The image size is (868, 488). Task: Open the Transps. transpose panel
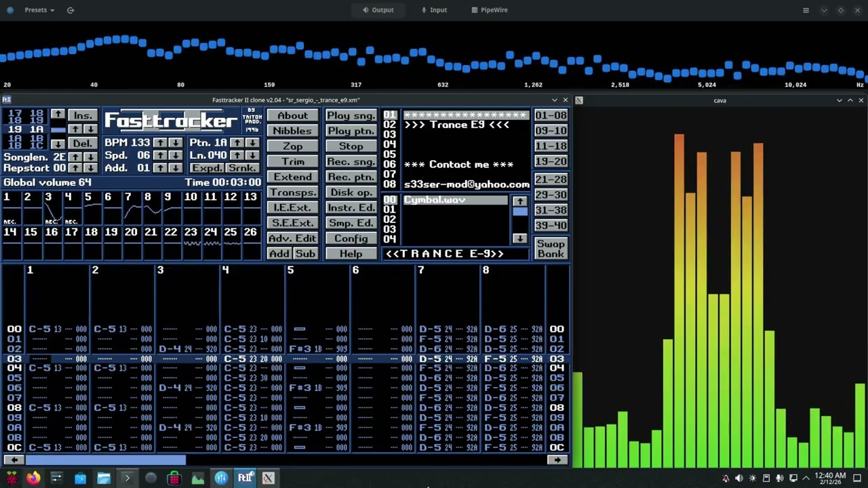[293, 192]
